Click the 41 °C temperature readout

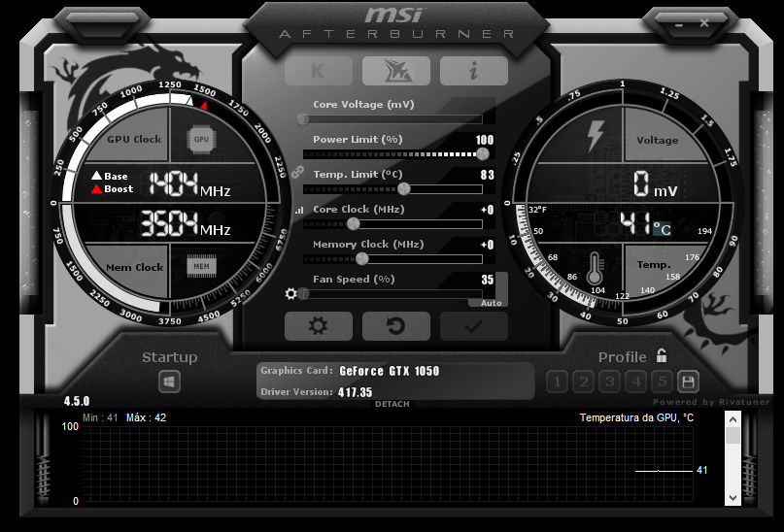[645, 223]
